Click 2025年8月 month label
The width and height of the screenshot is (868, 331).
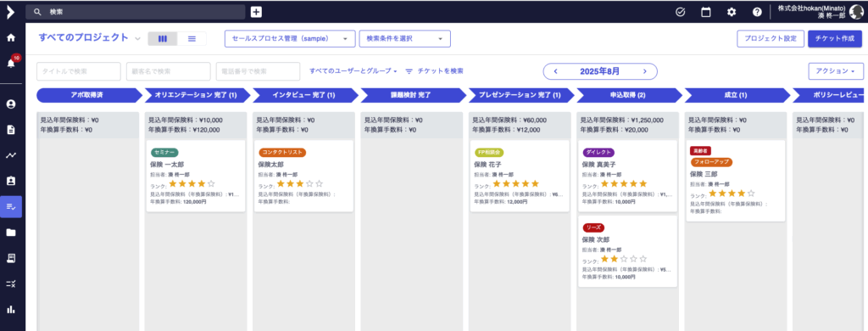pyautogui.click(x=600, y=71)
